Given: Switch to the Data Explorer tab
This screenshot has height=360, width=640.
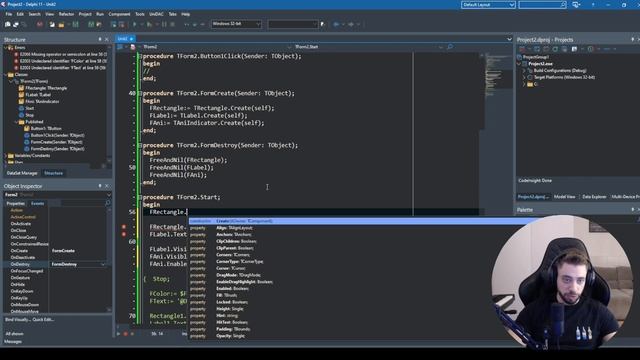Looking at the screenshot, I should [x=594, y=197].
